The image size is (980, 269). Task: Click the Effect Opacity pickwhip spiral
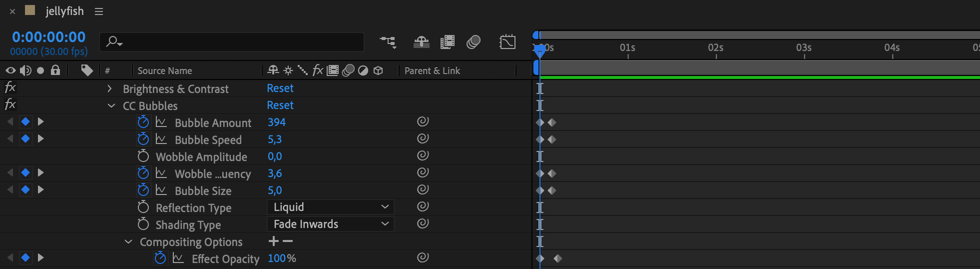[x=423, y=258]
